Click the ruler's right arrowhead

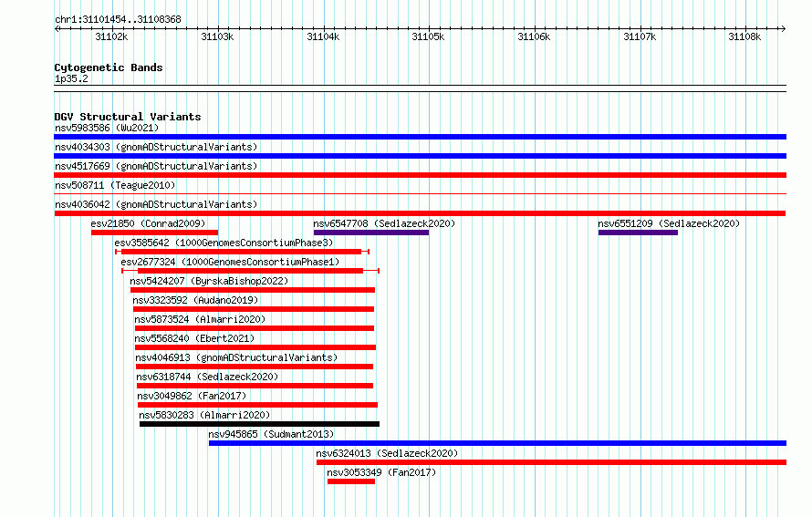click(x=784, y=28)
